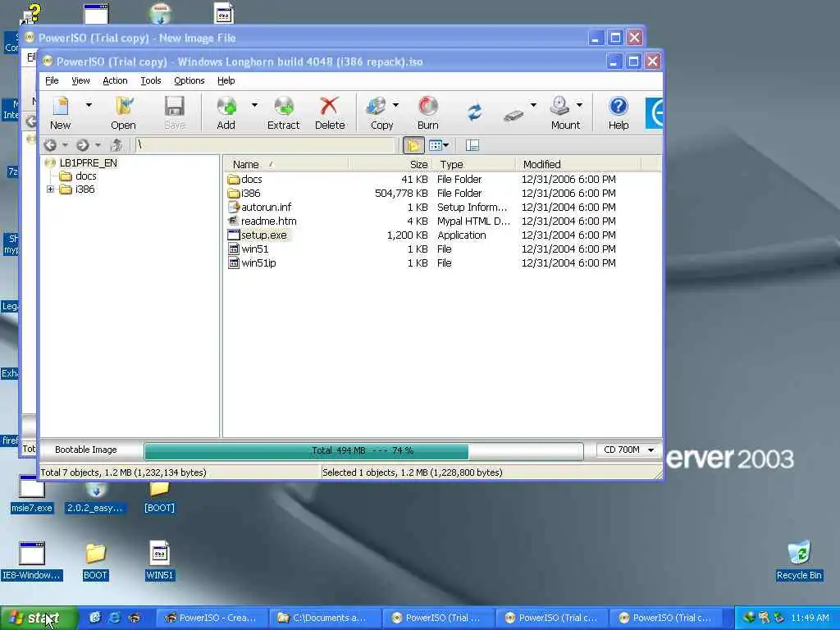Click the Back navigation arrow
Image resolution: width=840 pixels, height=630 pixels.
tap(50, 145)
